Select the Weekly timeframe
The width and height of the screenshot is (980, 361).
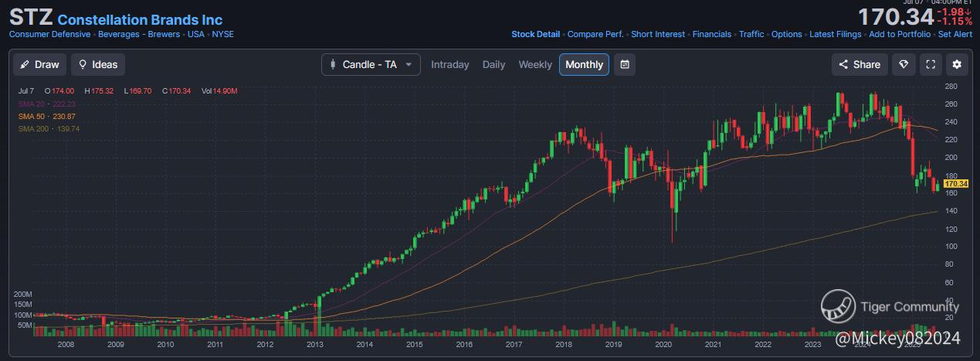535,65
